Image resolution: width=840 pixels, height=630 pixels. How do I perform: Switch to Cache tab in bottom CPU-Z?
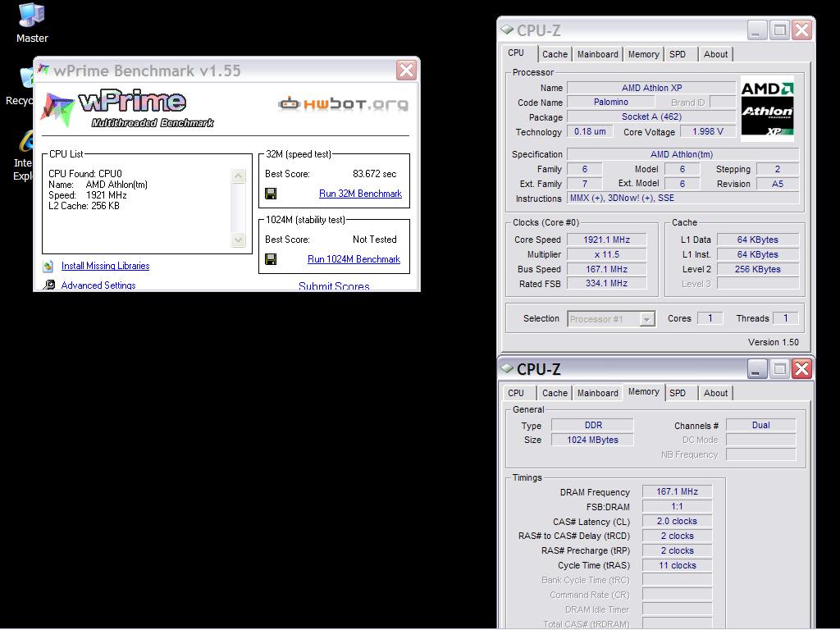555,393
